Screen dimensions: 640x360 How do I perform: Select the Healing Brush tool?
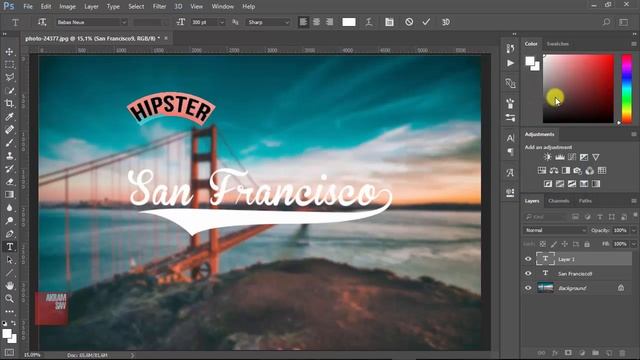click(9, 130)
